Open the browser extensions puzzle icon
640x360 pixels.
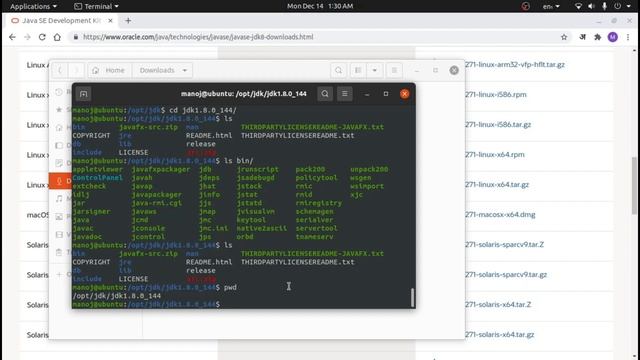(x=598, y=37)
